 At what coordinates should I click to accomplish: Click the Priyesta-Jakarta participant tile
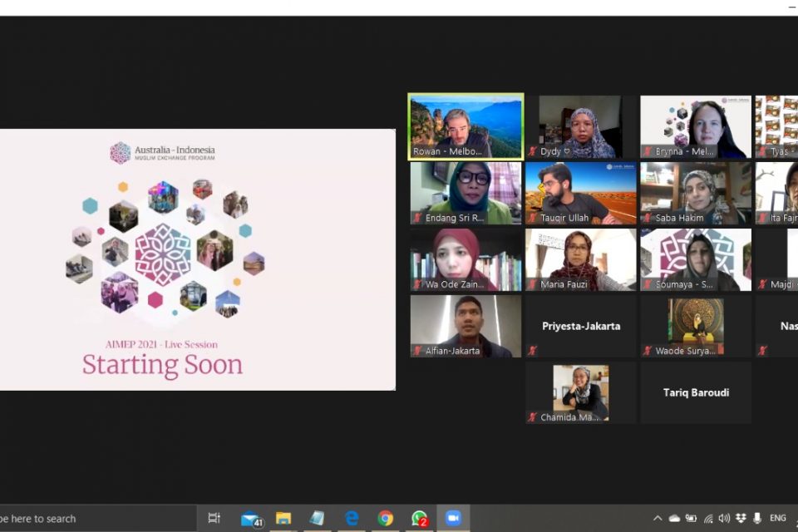click(x=580, y=326)
